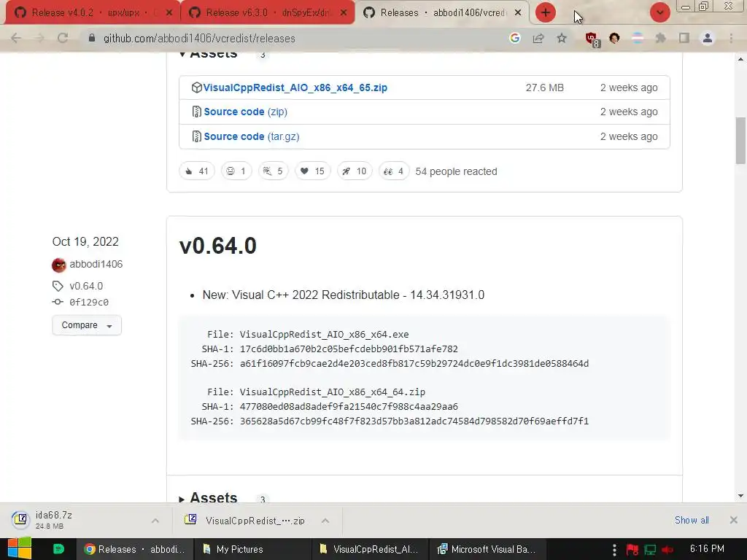Share this page icon
747x560 pixels.
tap(538, 38)
